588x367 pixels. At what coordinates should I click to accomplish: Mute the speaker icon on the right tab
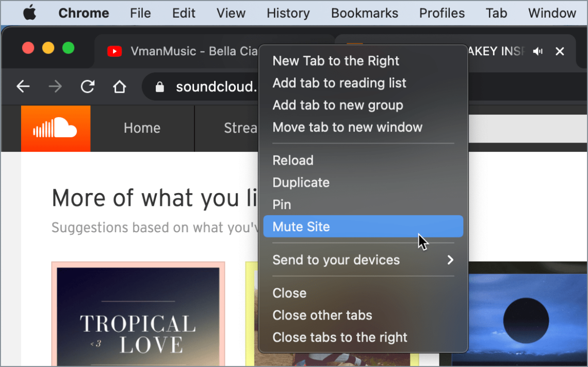click(537, 51)
